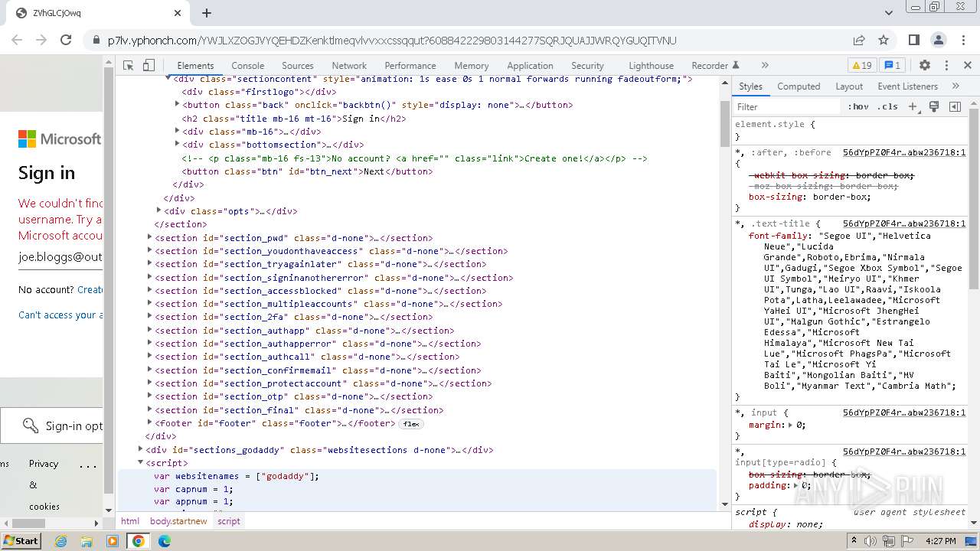Show more Styles pane tabs chevron

pyautogui.click(x=955, y=86)
